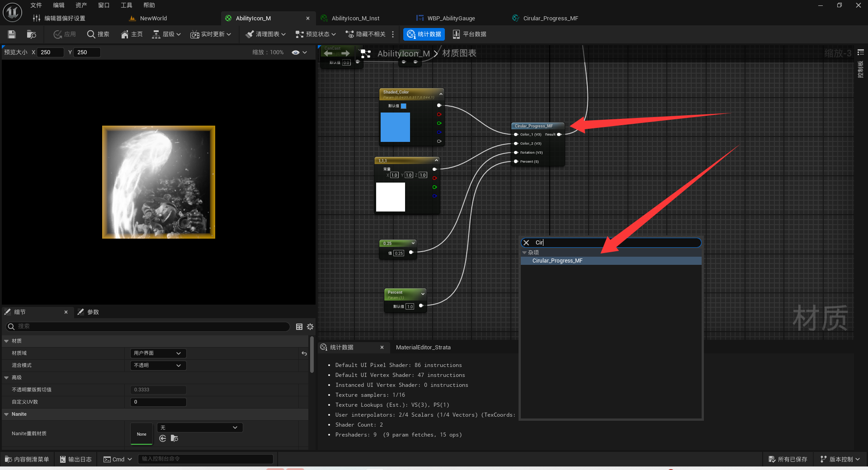Open the File (文件) menu
Viewport: 868px width, 470px height.
tap(36, 5)
